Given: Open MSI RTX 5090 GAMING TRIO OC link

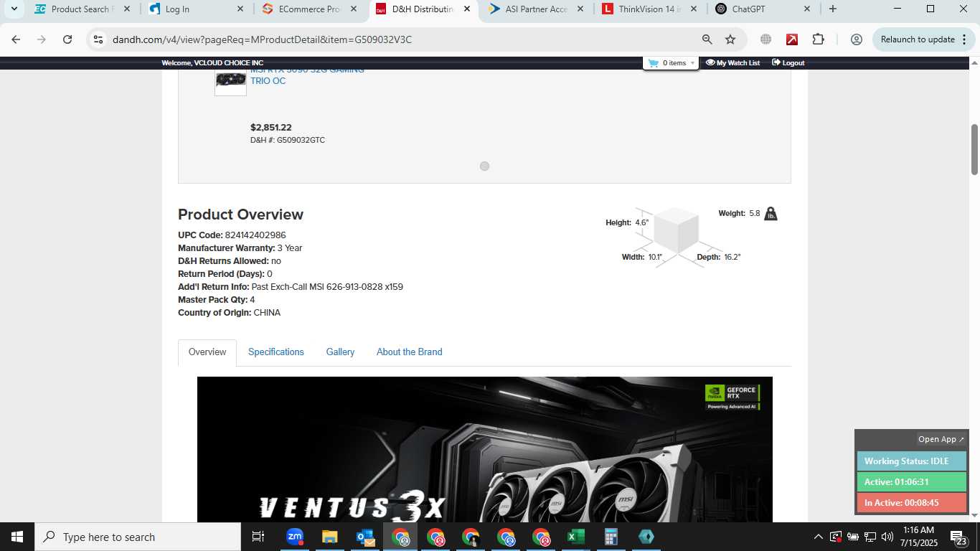Looking at the screenshot, I should tap(307, 75).
